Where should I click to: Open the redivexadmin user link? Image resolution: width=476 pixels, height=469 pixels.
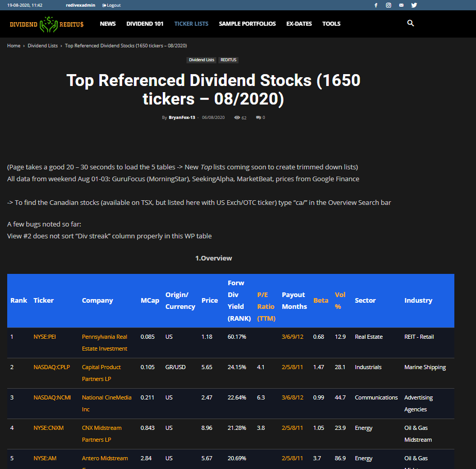coord(80,5)
